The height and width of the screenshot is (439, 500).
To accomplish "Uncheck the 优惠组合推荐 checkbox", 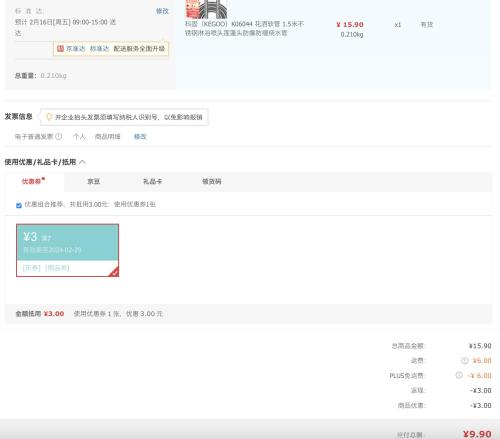I will tap(19, 205).
